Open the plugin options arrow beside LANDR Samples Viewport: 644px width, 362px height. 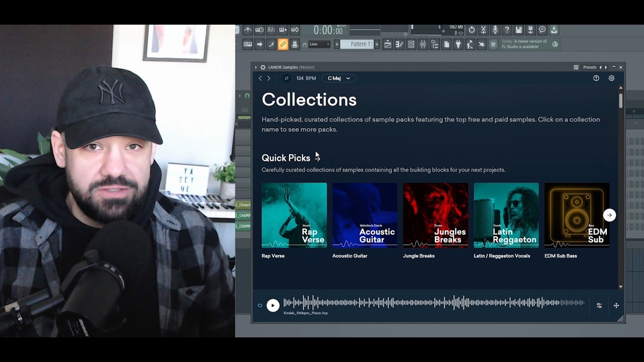pos(256,67)
